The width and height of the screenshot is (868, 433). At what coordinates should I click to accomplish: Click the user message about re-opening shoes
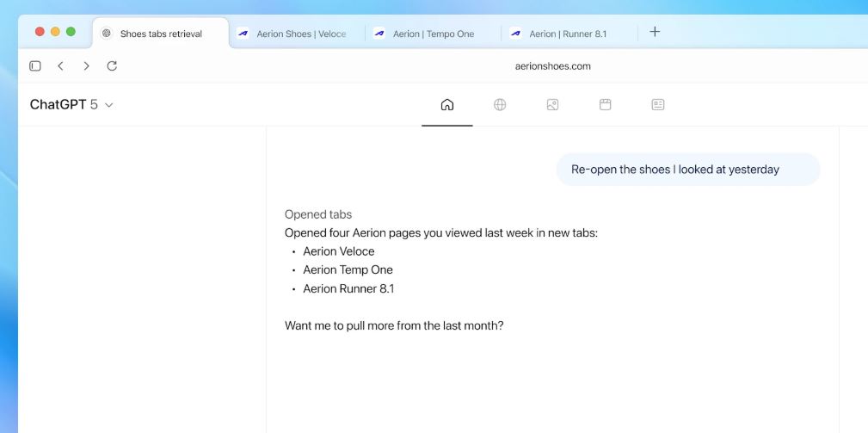point(674,170)
